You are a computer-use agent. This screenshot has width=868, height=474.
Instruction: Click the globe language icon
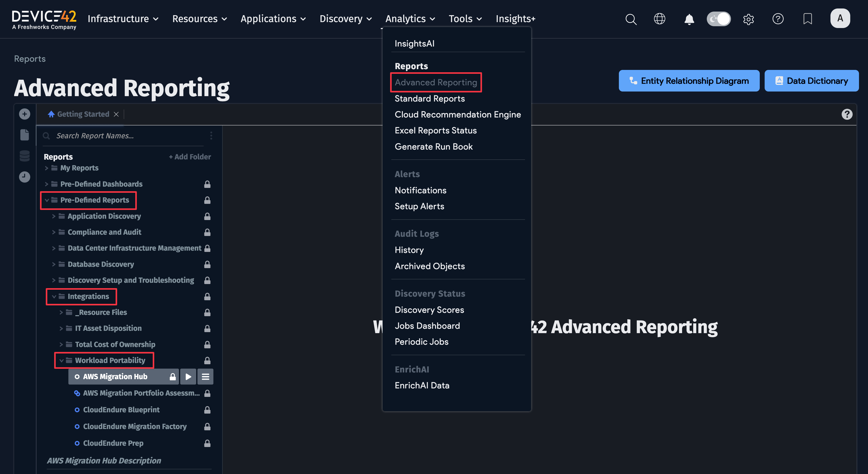tap(659, 19)
